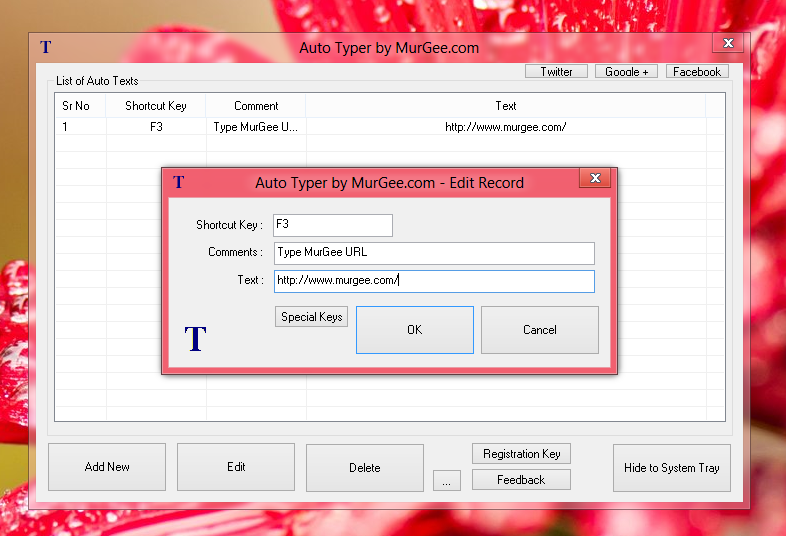Viewport: 786px width, 536px height.
Task: Select the 'Type MurGee U...' comment cell
Action: [x=256, y=127]
